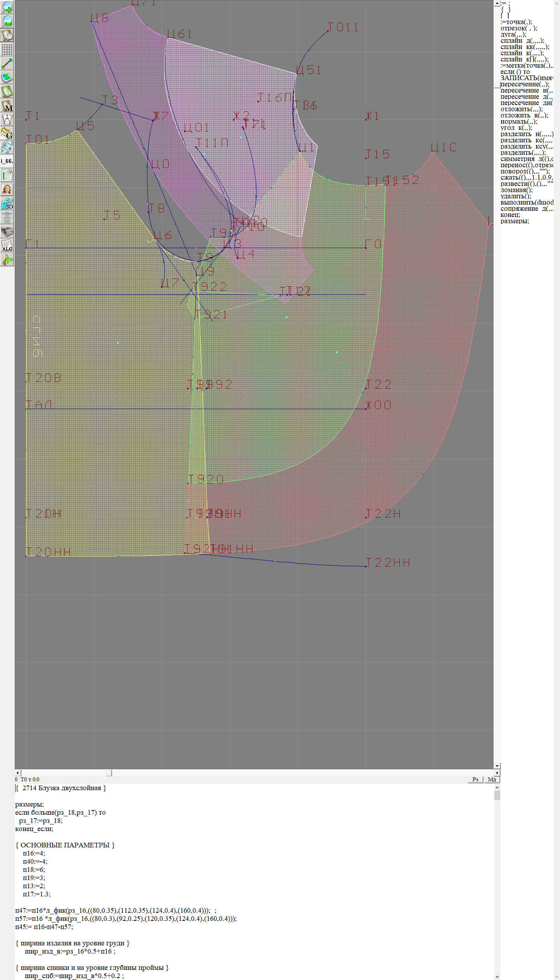The image size is (560, 980).
Task: Insert 'отрезок( , );' command from list
Action: [x=518, y=28]
